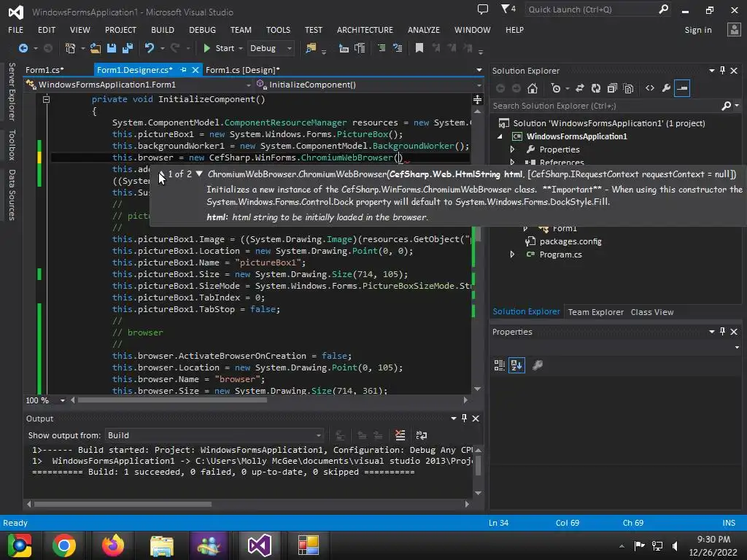Clear all text in the Output window

[400, 435]
